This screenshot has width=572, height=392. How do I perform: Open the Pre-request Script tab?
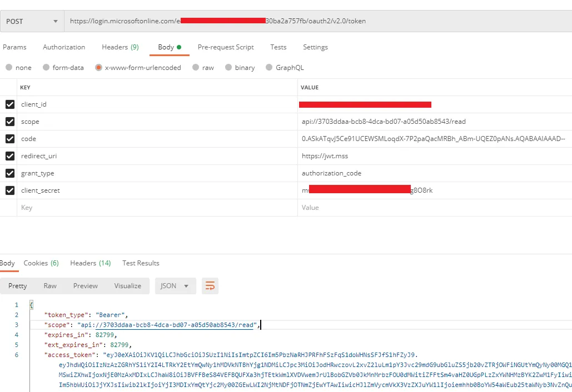(226, 47)
